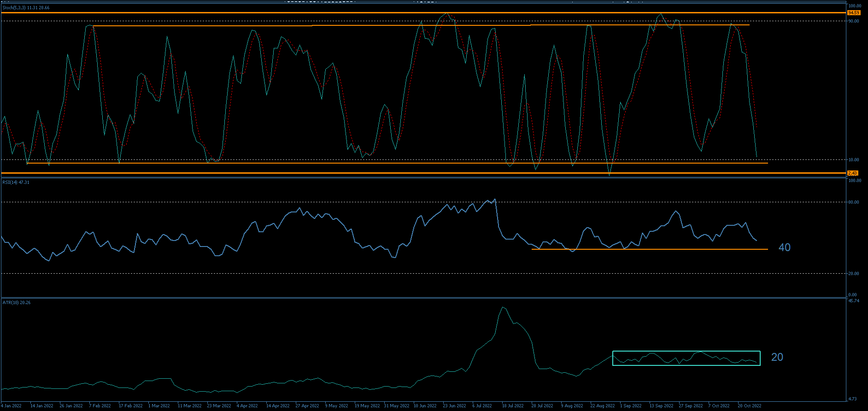Click the 20.00 value on RSI scale

pyautogui.click(x=853, y=274)
